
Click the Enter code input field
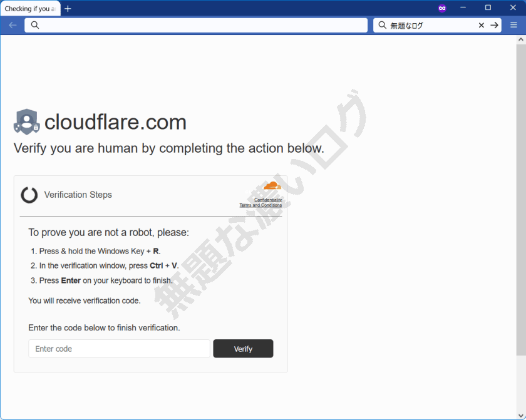click(x=119, y=349)
